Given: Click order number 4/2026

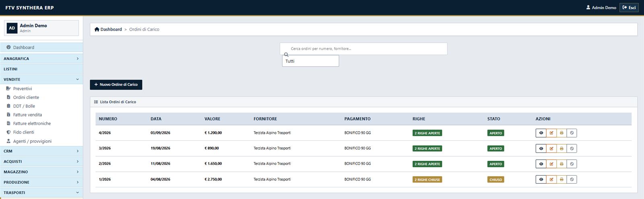Looking at the screenshot, I should tap(105, 133).
